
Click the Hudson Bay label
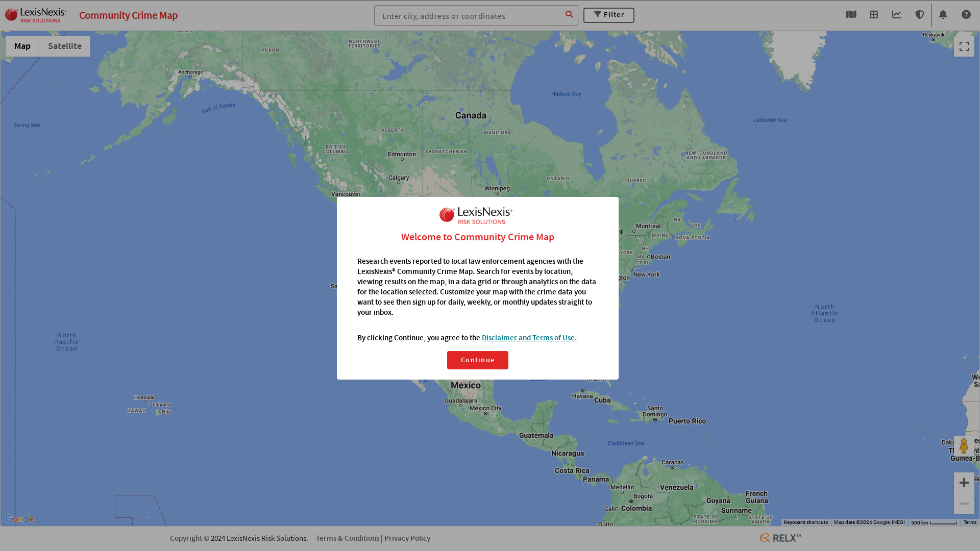[x=566, y=94]
